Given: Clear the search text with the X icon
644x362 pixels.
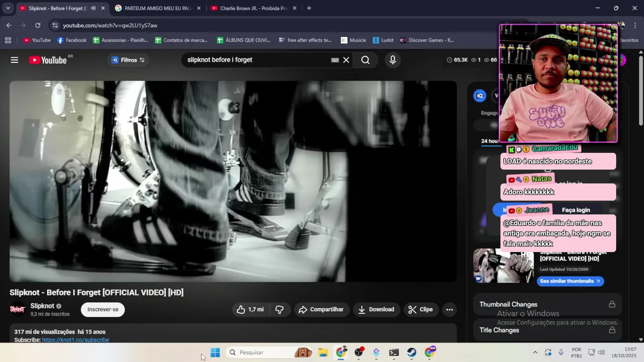Looking at the screenshot, I should (346, 60).
